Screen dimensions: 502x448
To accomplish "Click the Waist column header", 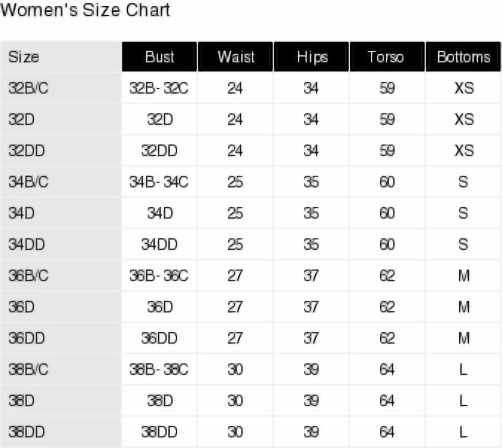I will click(x=236, y=57).
